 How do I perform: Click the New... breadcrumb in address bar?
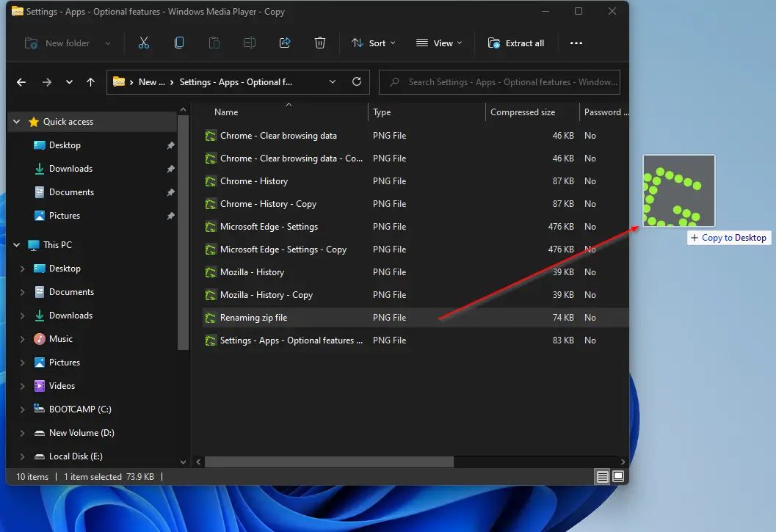coord(151,82)
